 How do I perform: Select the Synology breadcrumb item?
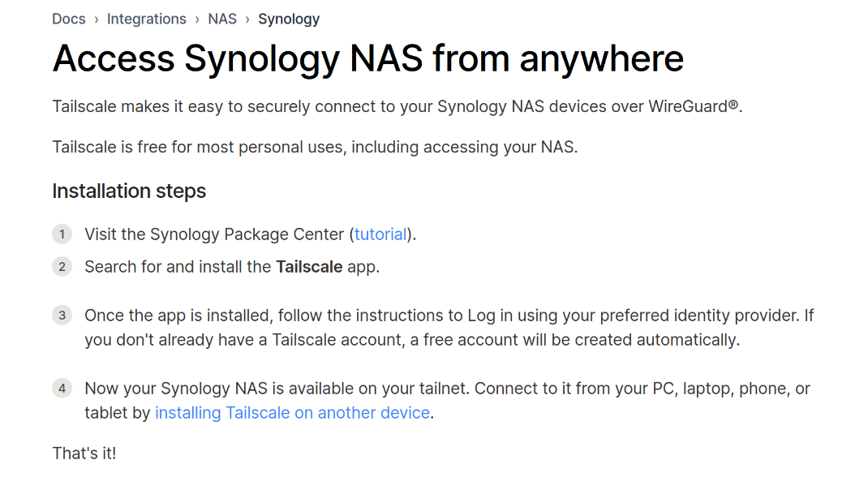point(289,19)
